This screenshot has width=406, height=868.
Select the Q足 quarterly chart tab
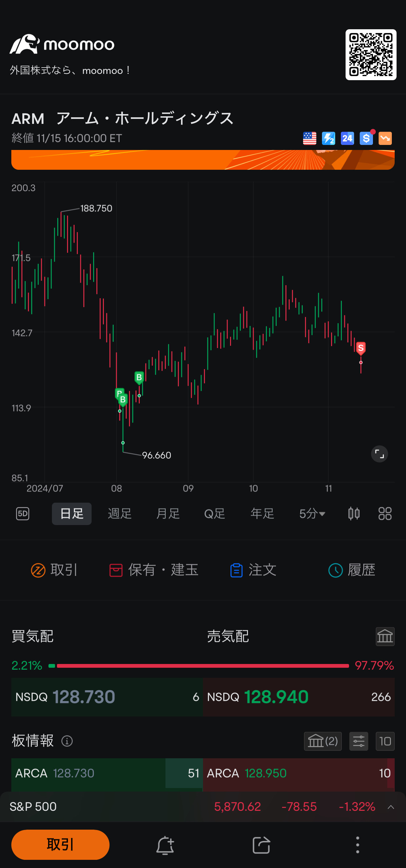click(214, 513)
